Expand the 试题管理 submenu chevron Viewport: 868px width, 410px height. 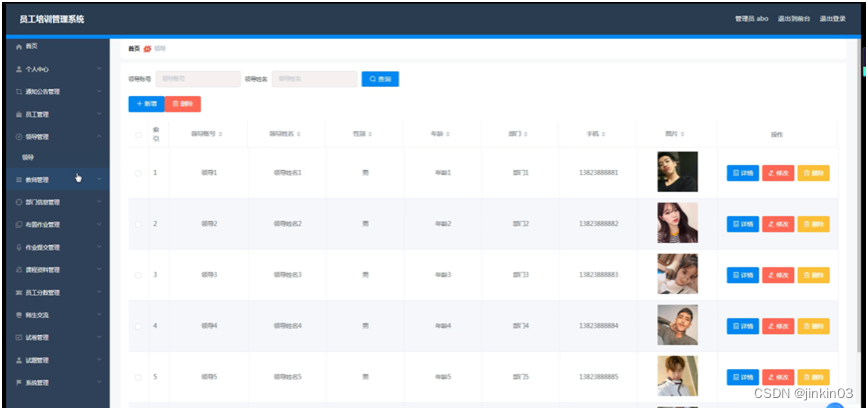99,360
